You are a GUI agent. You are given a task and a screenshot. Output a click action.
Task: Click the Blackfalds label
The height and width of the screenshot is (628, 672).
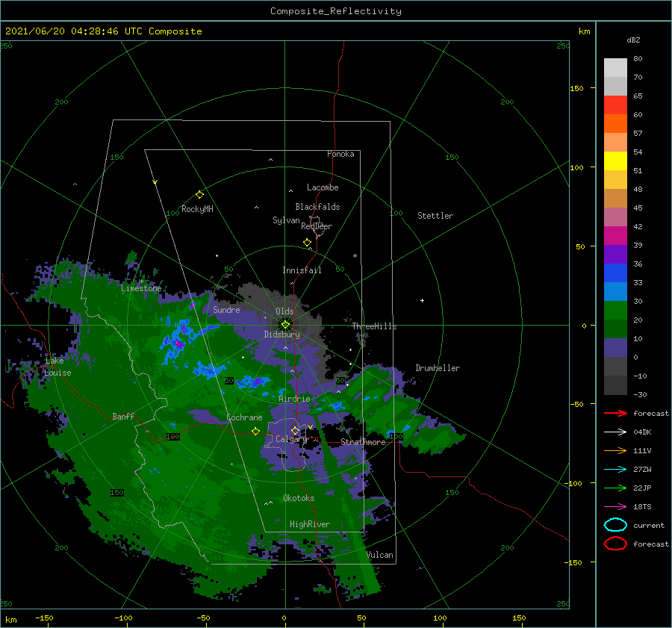(317, 207)
